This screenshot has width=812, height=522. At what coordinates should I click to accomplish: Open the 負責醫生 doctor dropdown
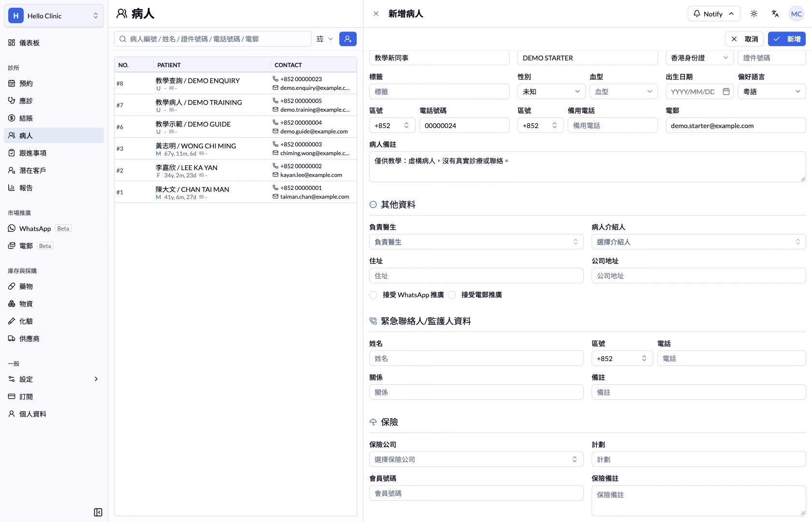point(476,242)
